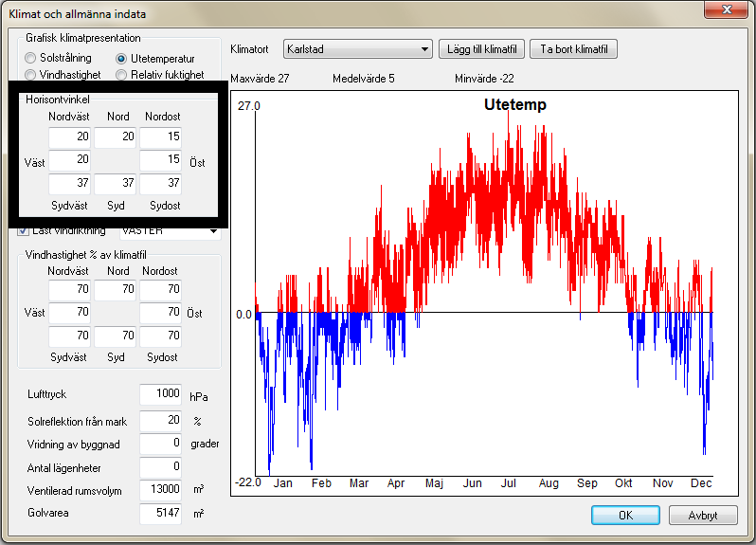Click the Horisontvinkel Nord field
This screenshot has width=756, height=545.
(115, 137)
